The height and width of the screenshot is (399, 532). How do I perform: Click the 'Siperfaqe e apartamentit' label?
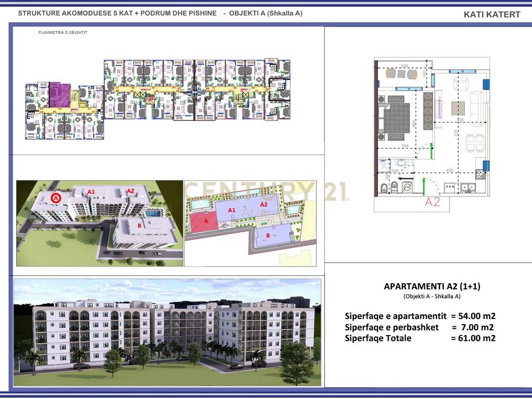point(395,316)
